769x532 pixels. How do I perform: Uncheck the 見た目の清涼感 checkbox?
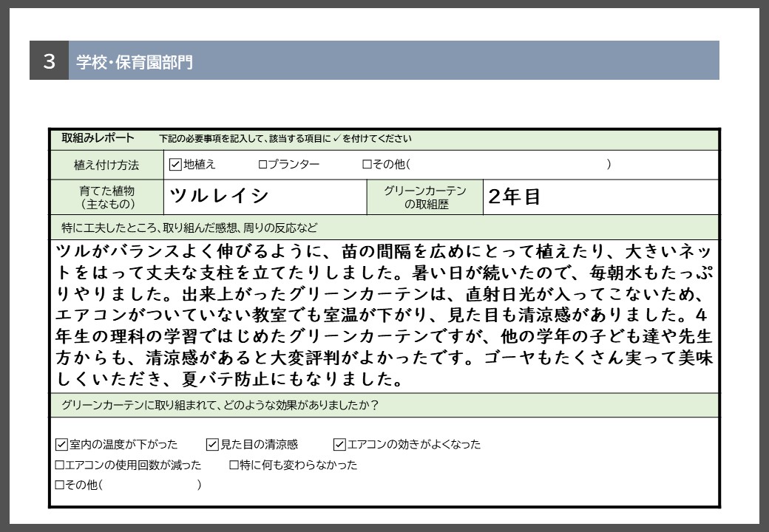tap(212, 444)
